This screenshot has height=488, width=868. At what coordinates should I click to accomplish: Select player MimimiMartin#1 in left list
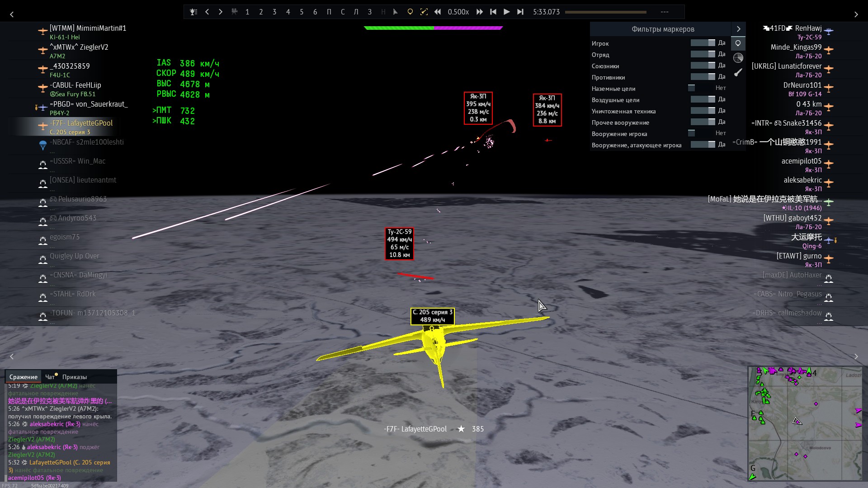point(88,28)
